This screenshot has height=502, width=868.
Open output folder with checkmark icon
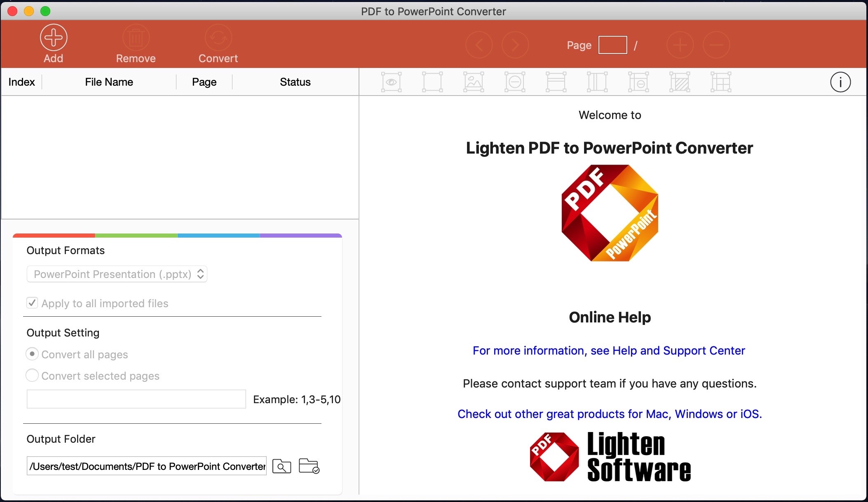pyautogui.click(x=309, y=466)
